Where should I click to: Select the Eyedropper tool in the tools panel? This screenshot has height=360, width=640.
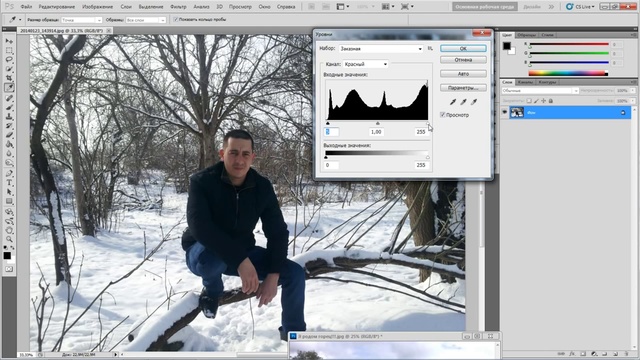pos(9,87)
